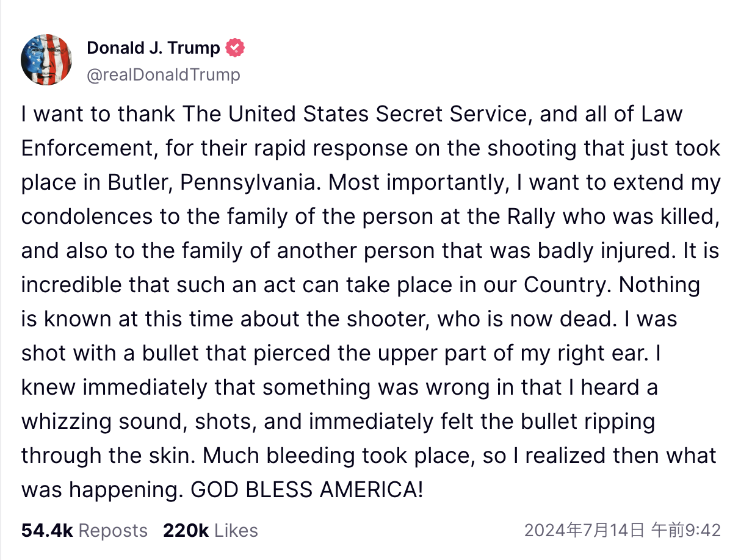Click the 2024年7月14日 post date
This screenshot has width=741, height=560.
point(584,531)
